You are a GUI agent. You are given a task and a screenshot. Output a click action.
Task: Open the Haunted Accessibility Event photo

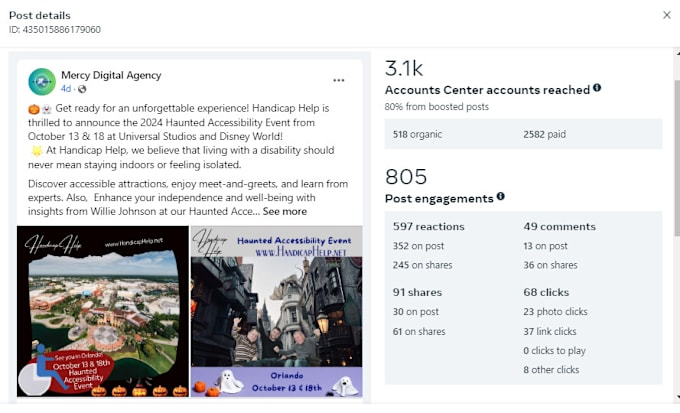point(277,311)
